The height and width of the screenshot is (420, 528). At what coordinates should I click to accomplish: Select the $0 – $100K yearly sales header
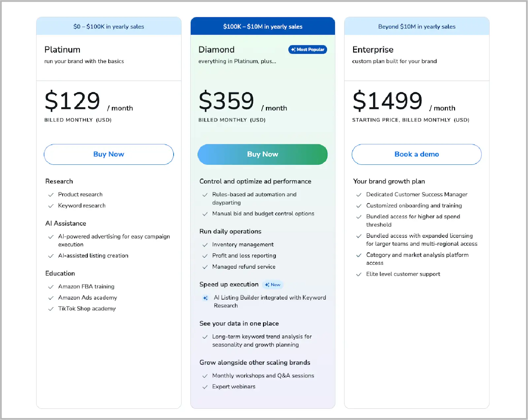click(x=109, y=27)
